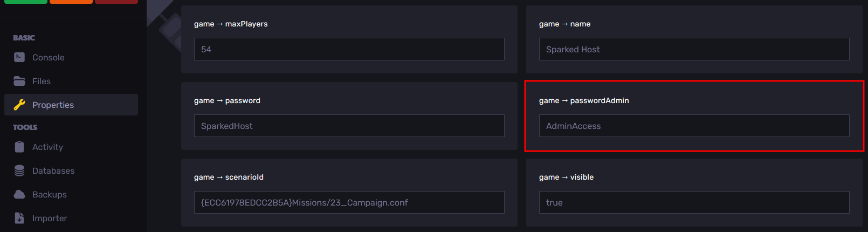Click the Backups cloud icon
868x232 pixels.
tap(19, 194)
